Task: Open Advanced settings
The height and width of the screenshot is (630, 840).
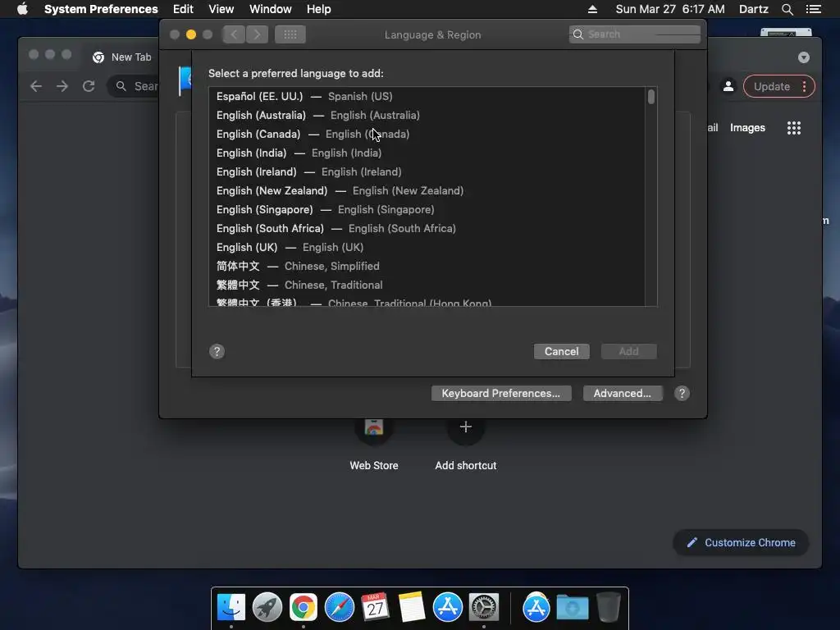Action: click(x=623, y=393)
